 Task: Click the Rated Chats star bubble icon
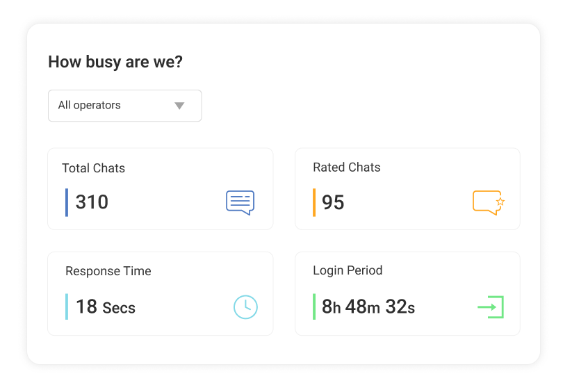pos(488,202)
